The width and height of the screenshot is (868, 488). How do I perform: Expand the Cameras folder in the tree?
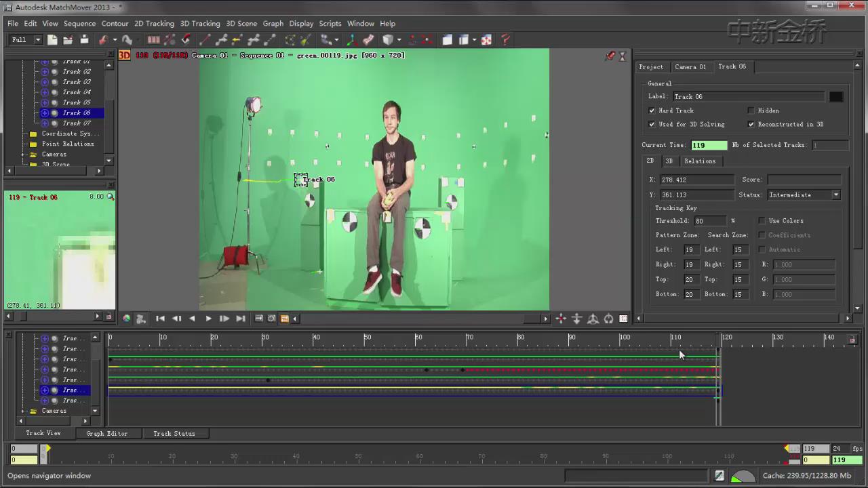coord(24,155)
